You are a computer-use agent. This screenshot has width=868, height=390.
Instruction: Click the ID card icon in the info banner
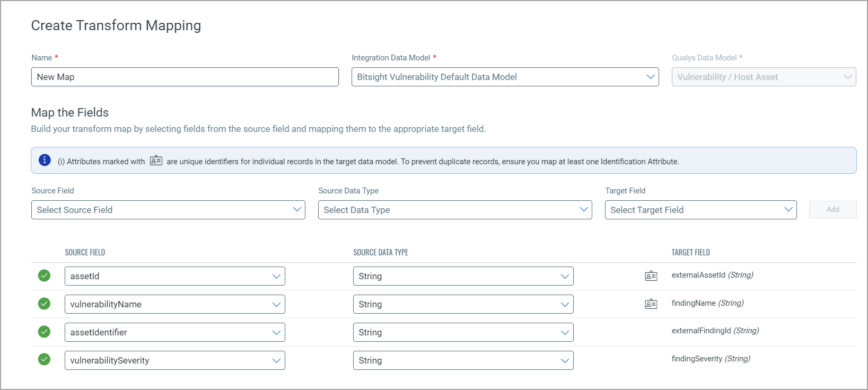click(156, 161)
